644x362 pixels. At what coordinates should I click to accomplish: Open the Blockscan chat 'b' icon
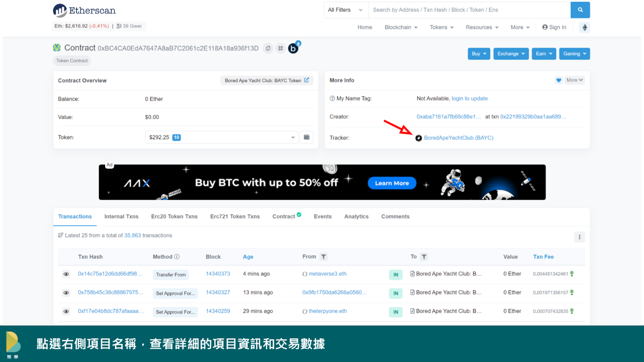click(293, 48)
